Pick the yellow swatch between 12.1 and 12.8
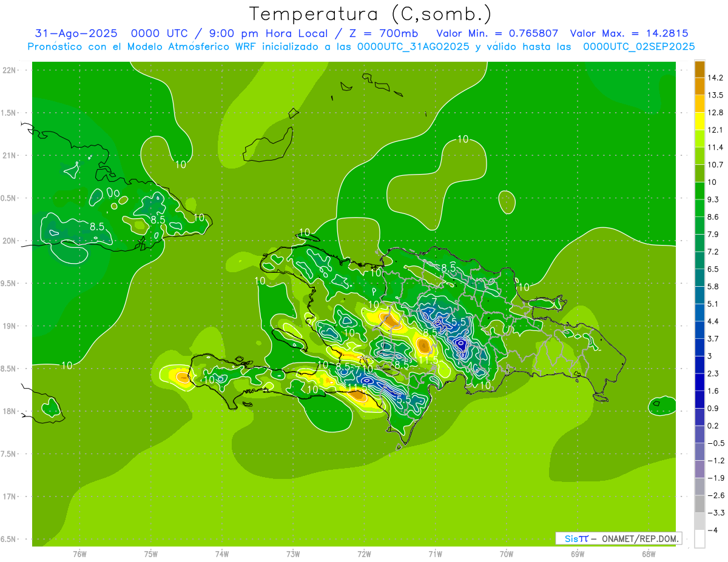Screen dimensions: 728x562 [699, 121]
